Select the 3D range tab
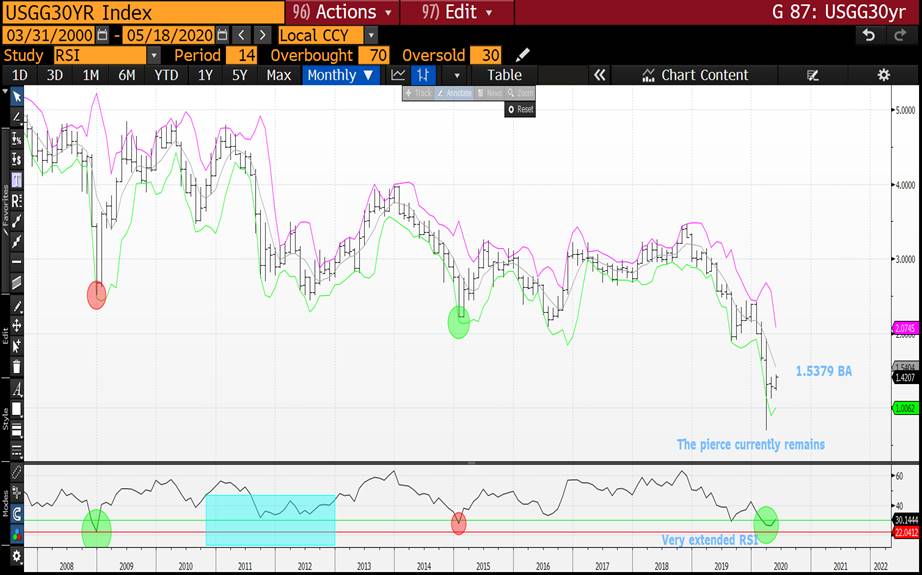Screen dimensions: 922x575 click(x=55, y=75)
